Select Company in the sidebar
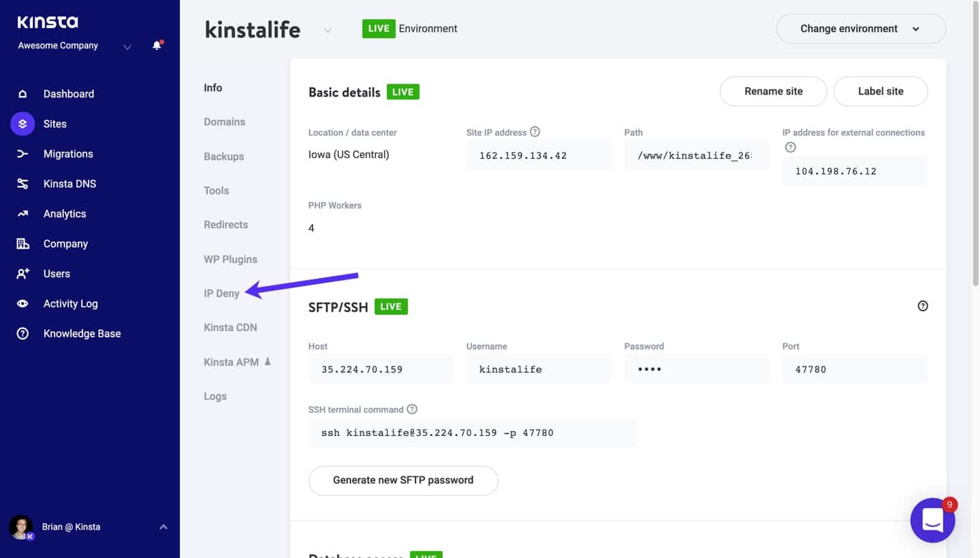 65,243
